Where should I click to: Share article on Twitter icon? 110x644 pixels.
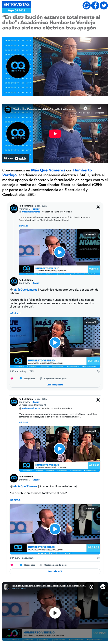[x=104, y=5]
